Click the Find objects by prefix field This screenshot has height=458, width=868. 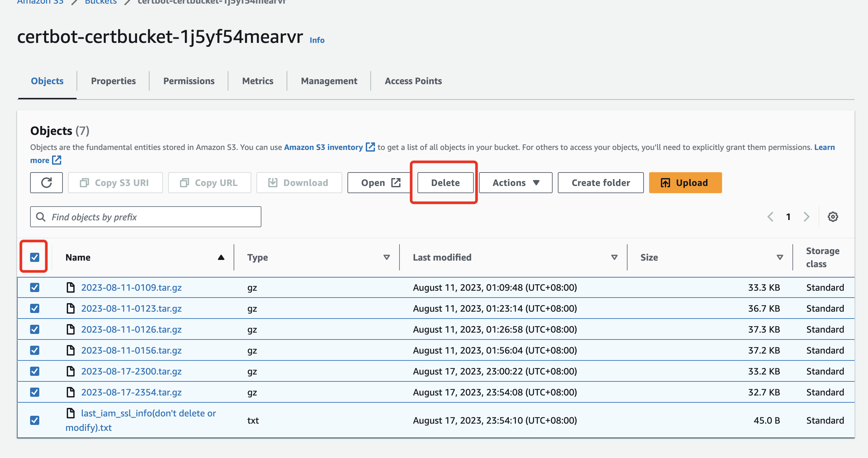point(146,217)
